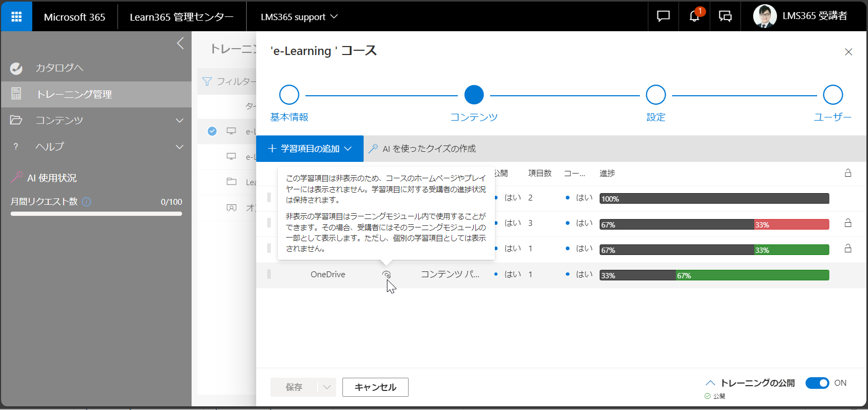Image resolution: width=868 pixels, height=410 pixels.
Task: Click the 0/100 request count
Action: point(171,202)
